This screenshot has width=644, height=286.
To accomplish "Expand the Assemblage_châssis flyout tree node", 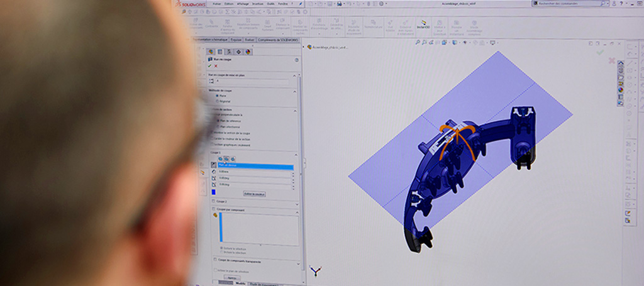I will pyautogui.click(x=305, y=47).
